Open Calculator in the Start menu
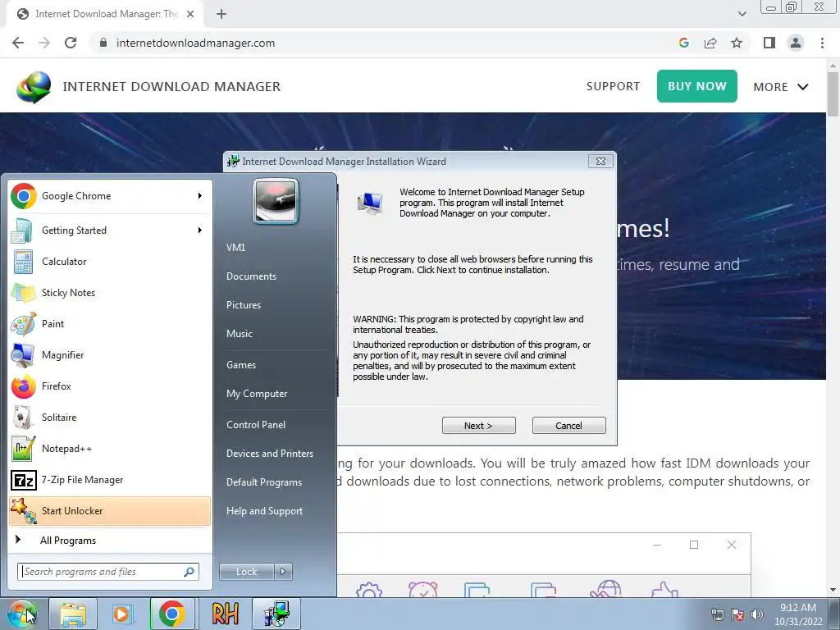840x630 pixels. click(x=110, y=262)
